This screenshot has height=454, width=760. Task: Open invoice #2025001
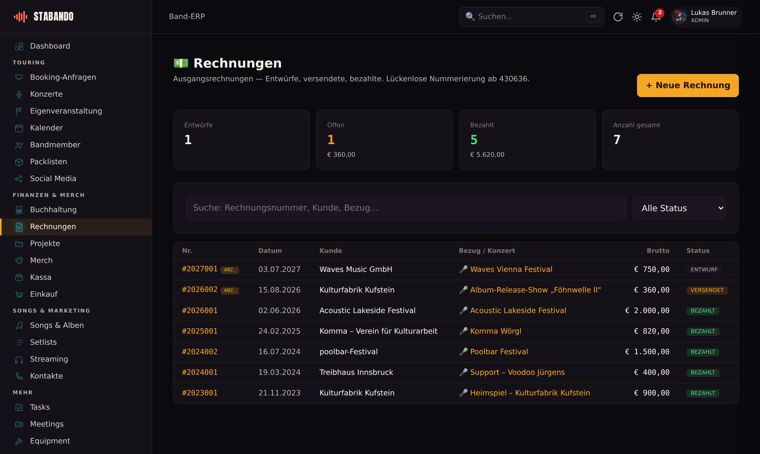click(x=200, y=331)
